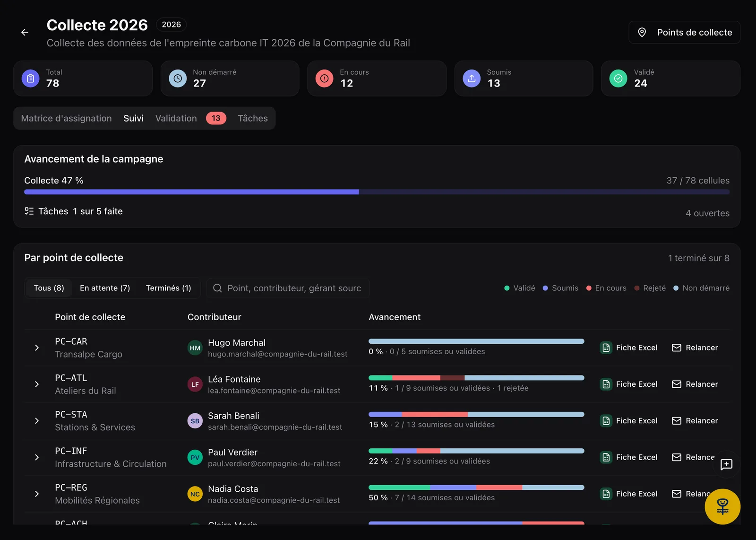The image size is (756, 540).
Task: Click the Soumis upload icon
Action: click(x=472, y=78)
